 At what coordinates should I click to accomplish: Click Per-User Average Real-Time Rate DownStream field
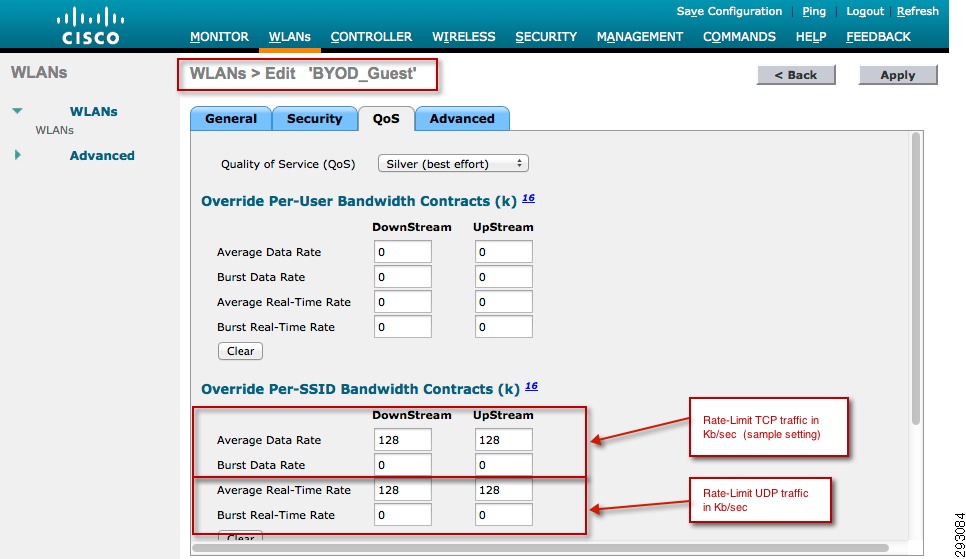[402, 302]
